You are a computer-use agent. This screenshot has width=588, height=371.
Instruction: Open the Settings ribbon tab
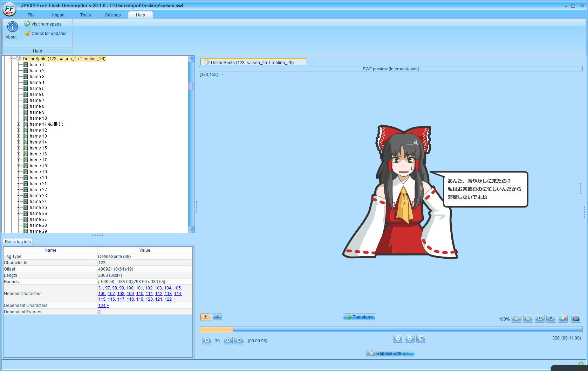pyautogui.click(x=113, y=15)
